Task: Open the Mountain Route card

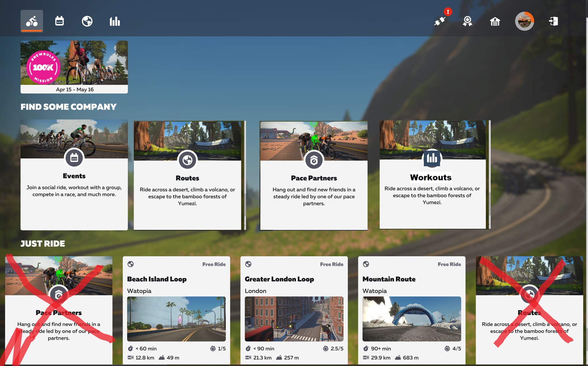Action: tap(412, 311)
